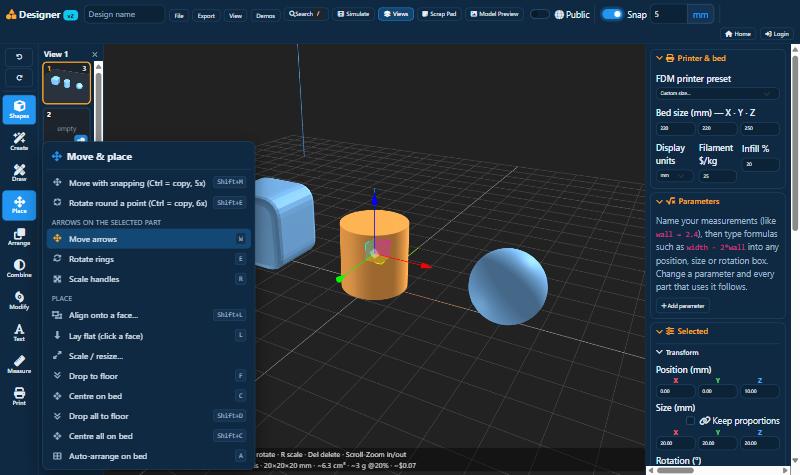Collapse the Parameters section

pyautogui.click(x=688, y=201)
